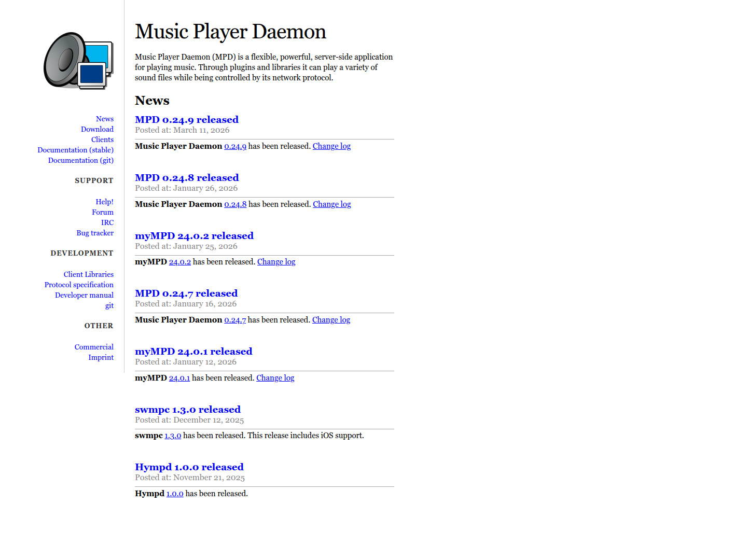Click the date 'Posted at: December 12, 2025'

(189, 420)
